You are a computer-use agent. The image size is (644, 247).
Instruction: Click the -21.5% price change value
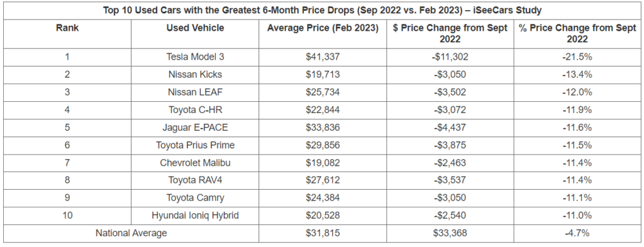(577, 57)
